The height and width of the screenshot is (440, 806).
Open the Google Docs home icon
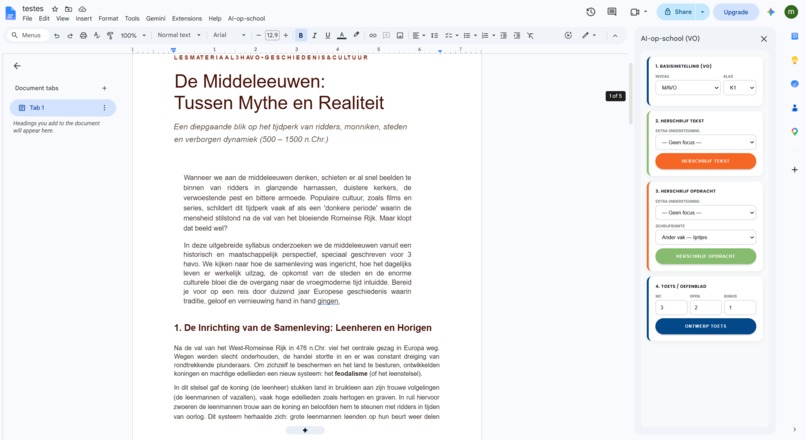tap(10, 13)
